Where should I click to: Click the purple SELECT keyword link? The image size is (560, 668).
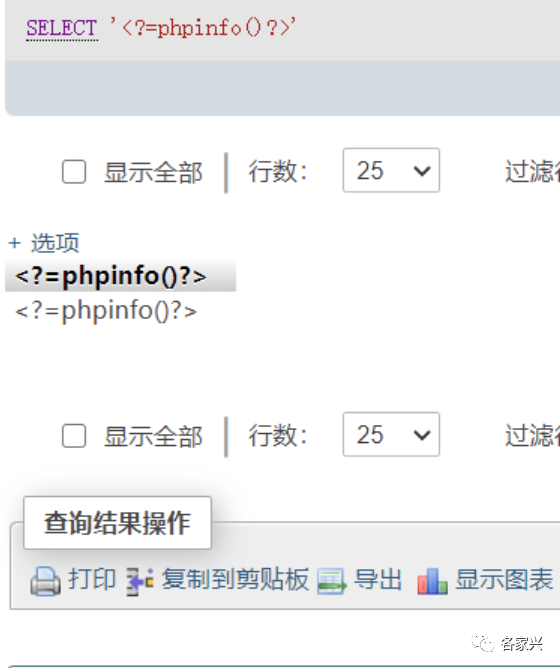coord(62,29)
